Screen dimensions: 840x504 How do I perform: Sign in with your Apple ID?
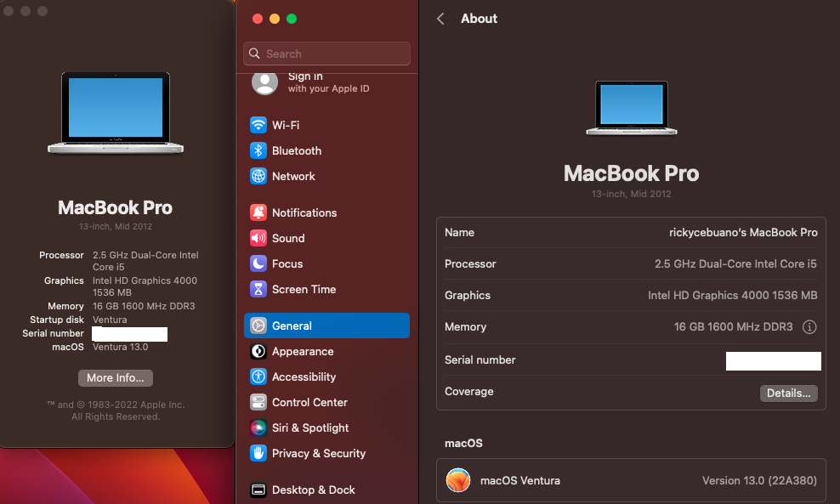point(328,82)
